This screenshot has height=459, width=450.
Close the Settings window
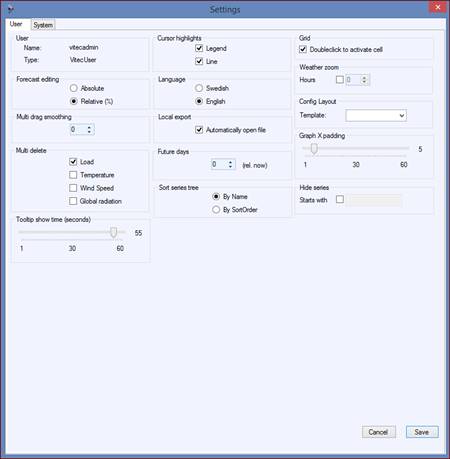click(x=437, y=7)
